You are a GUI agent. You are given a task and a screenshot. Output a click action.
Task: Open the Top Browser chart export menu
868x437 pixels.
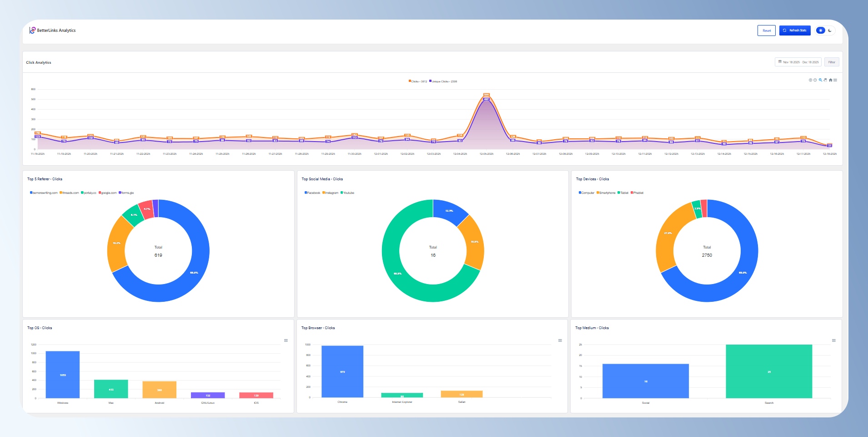tap(560, 340)
